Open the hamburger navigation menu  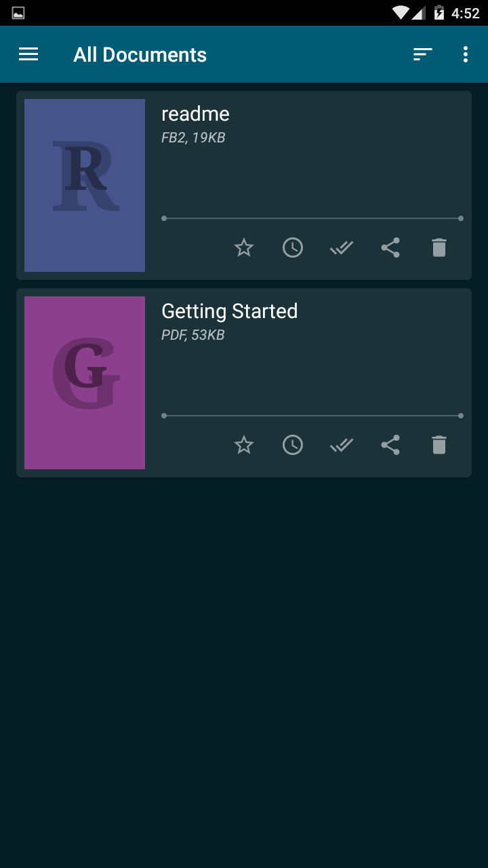pyautogui.click(x=28, y=54)
